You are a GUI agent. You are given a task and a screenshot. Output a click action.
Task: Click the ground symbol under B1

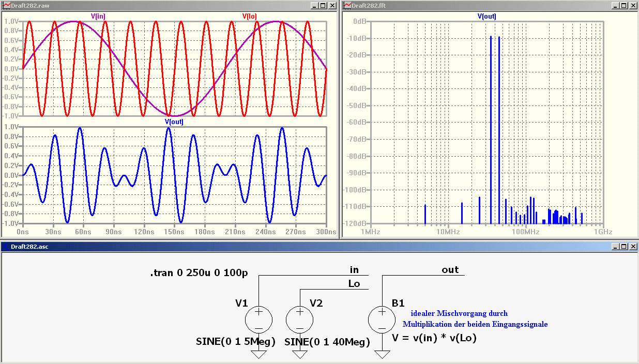tap(382, 354)
